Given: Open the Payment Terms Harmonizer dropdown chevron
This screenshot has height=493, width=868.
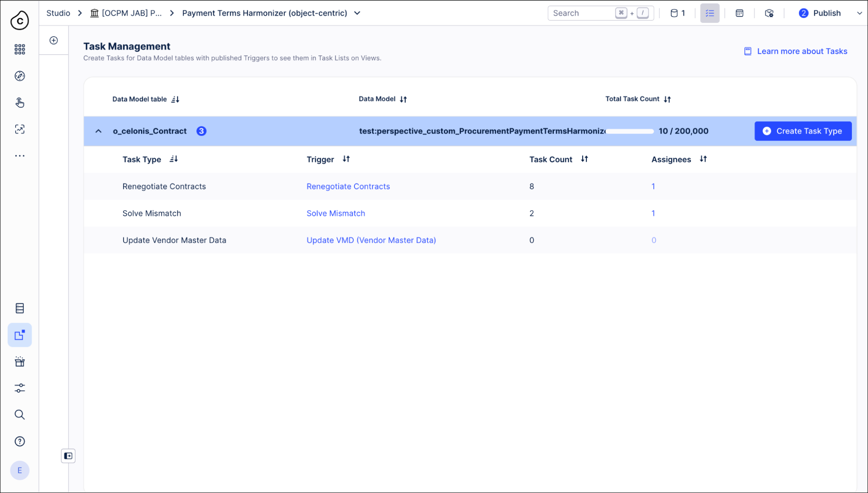Looking at the screenshot, I should [357, 13].
